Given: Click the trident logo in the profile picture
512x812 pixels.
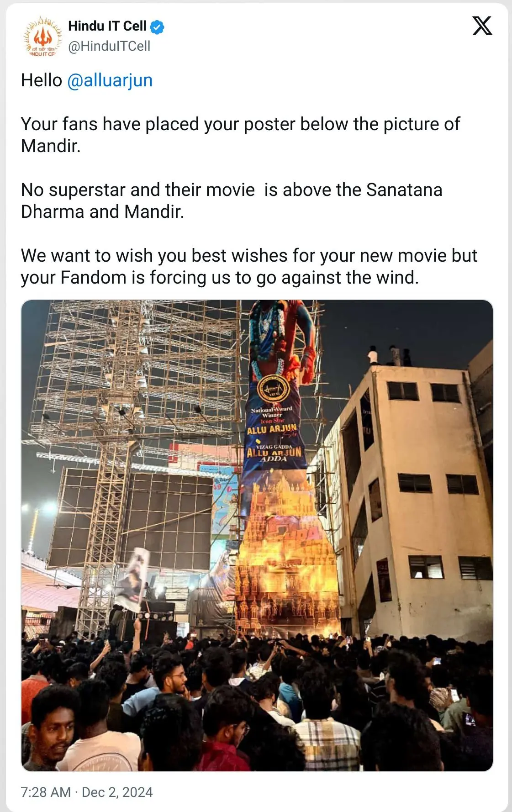Looking at the screenshot, I should (x=42, y=35).
